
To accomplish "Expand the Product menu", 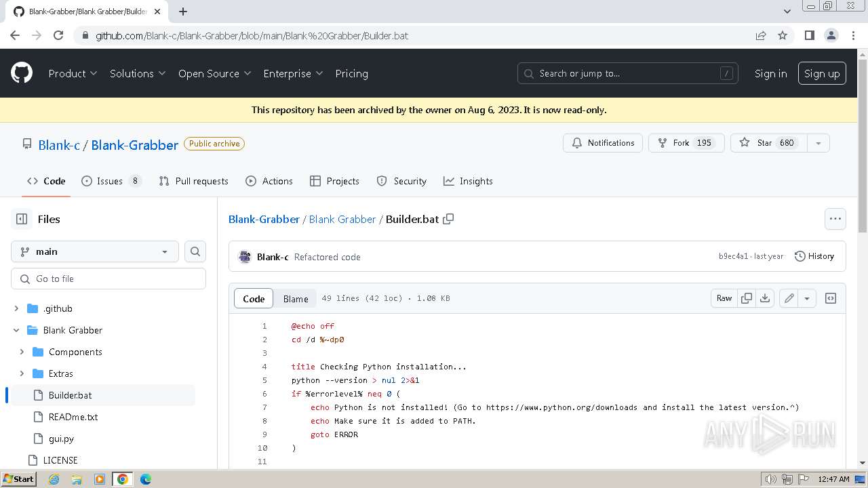I will click(x=73, y=73).
